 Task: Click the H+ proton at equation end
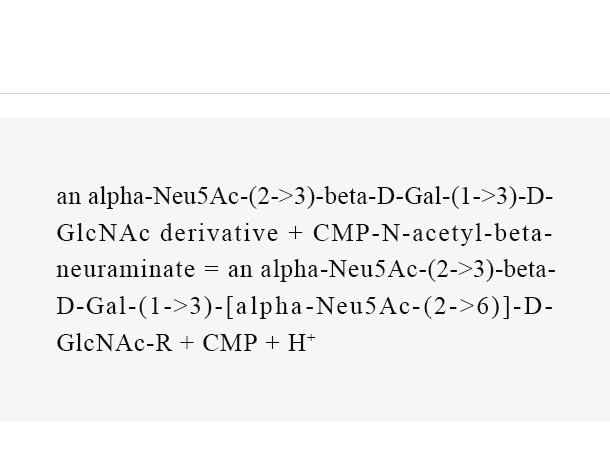pyautogui.click(x=301, y=342)
